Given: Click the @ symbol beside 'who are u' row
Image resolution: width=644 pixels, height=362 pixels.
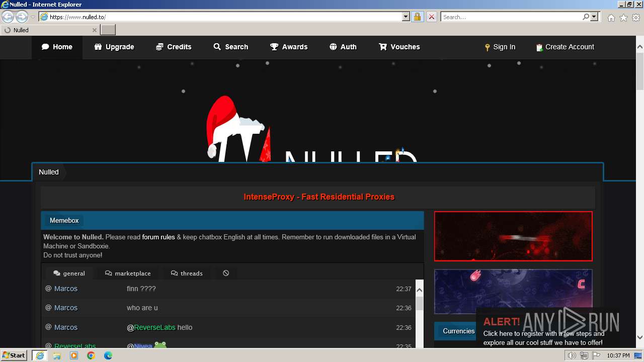Looking at the screenshot, I should point(48,308).
